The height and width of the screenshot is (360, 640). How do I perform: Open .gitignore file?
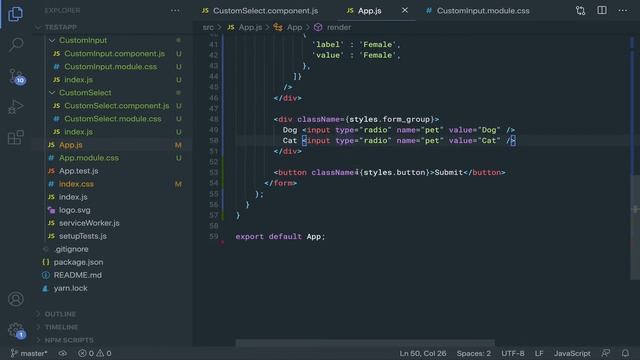pos(71,249)
